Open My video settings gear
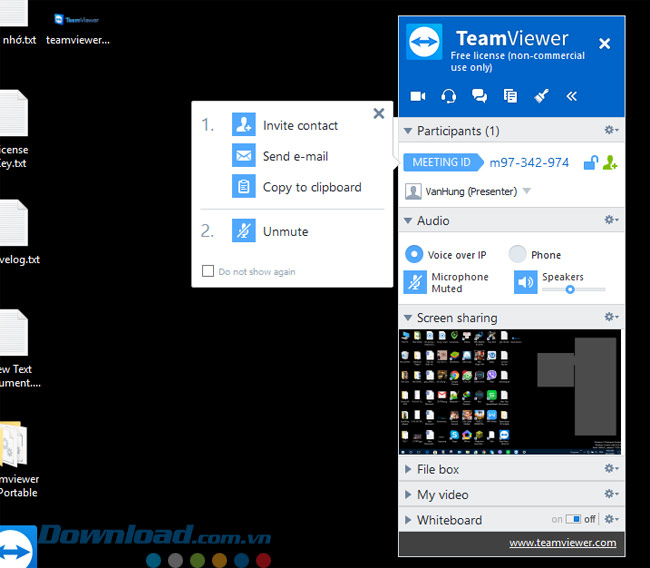 (611, 494)
